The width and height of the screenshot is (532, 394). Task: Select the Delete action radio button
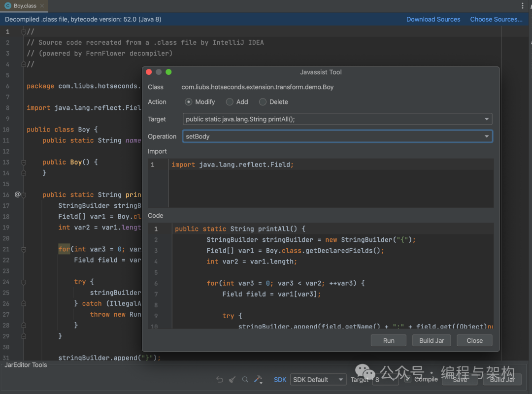click(263, 102)
